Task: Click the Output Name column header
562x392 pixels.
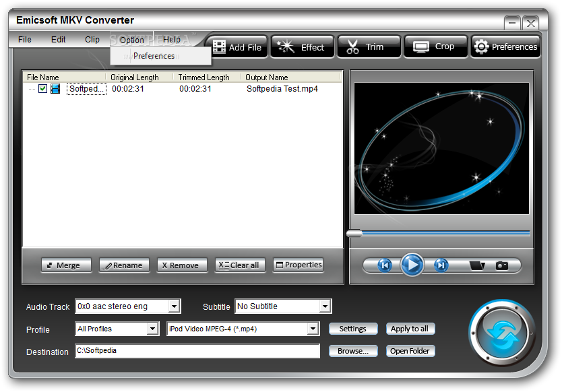Action: [x=290, y=77]
